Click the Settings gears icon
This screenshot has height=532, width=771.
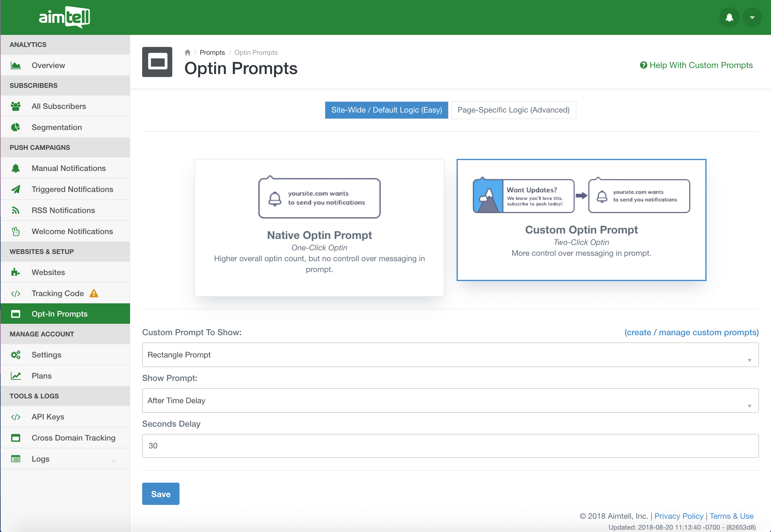16,355
